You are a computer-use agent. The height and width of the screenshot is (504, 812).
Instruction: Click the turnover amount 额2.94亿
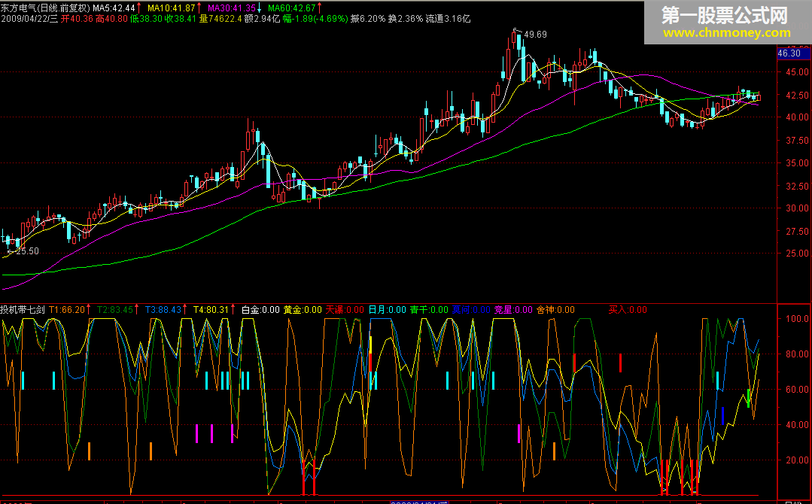[x=262, y=19]
